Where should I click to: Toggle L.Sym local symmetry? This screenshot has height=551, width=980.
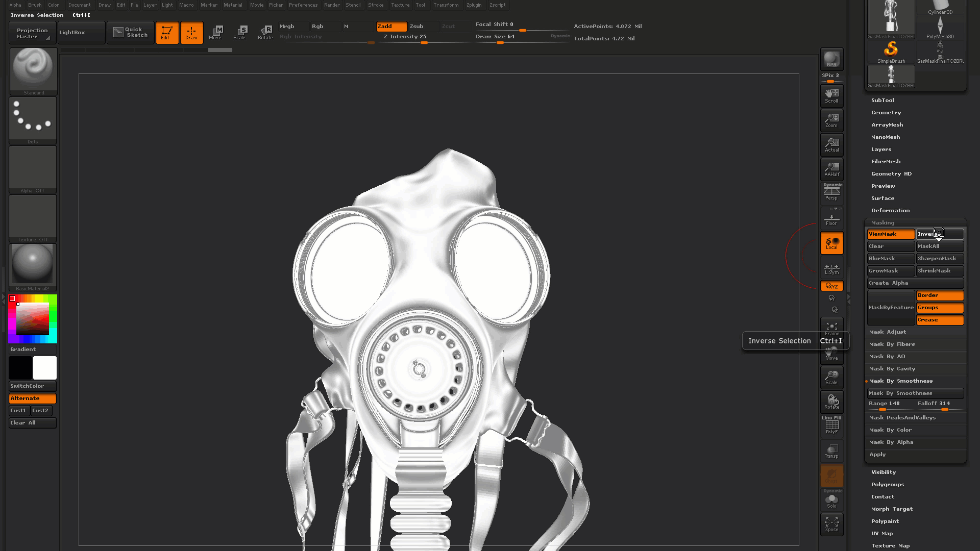tap(831, 268)
